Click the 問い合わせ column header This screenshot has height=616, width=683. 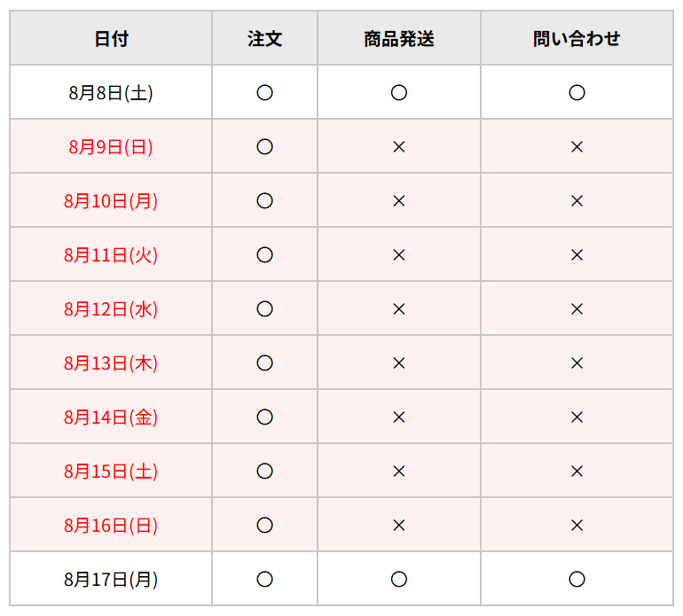coord(577,38)
